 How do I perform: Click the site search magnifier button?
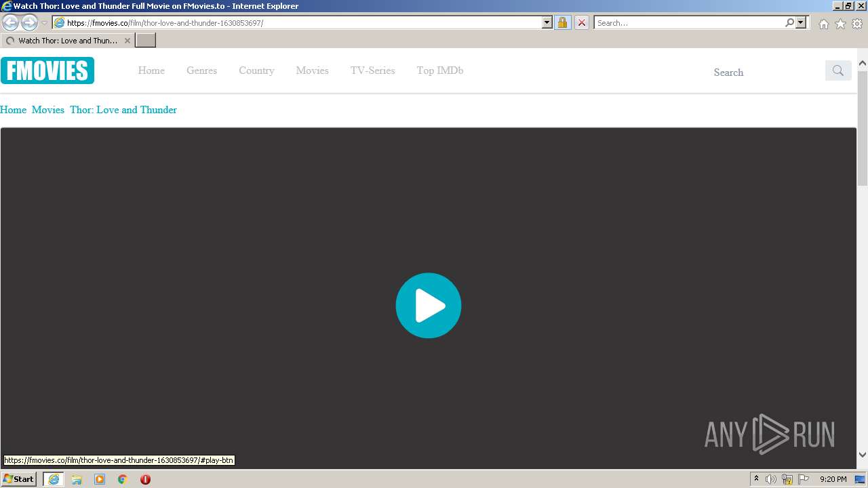click(838, 70)
